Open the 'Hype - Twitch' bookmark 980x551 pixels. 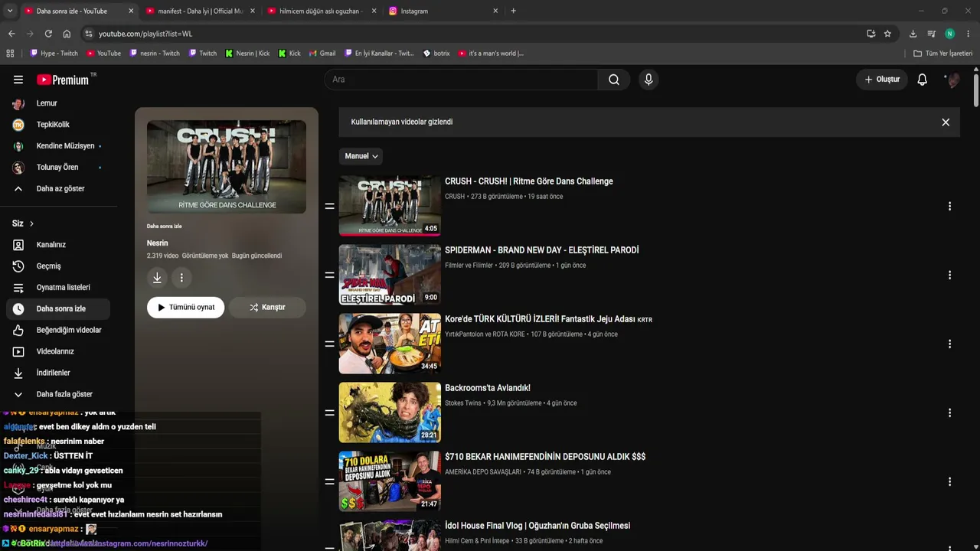pos(54,54)
